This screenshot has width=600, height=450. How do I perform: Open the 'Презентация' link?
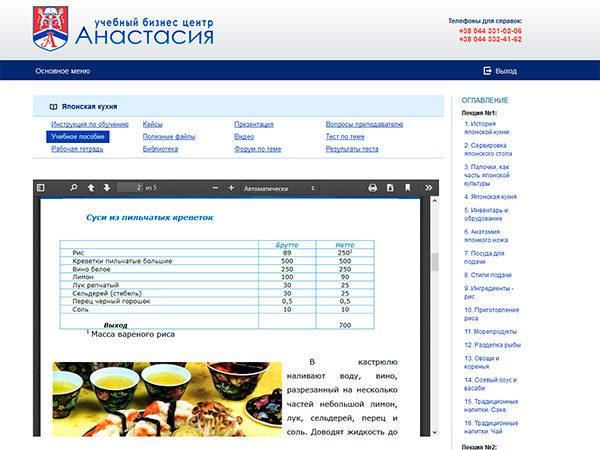click(x=254, y=124)
